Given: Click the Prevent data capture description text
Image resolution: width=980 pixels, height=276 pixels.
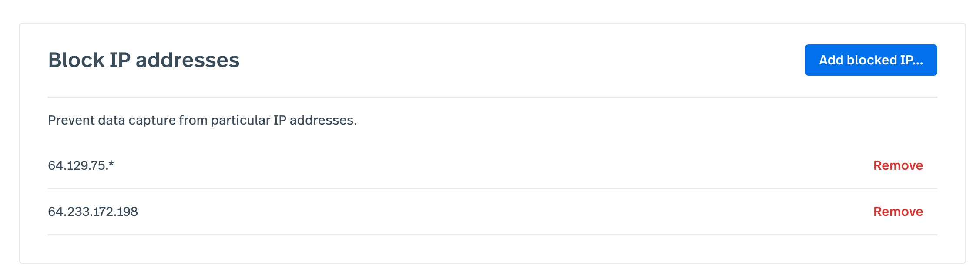Looking at the screenshot, I should (x=202, y=120).
